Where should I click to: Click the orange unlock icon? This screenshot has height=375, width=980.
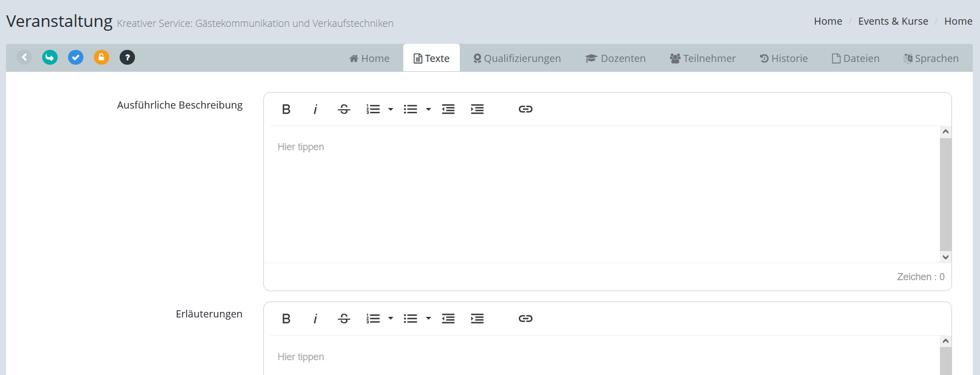coord(102,58)
